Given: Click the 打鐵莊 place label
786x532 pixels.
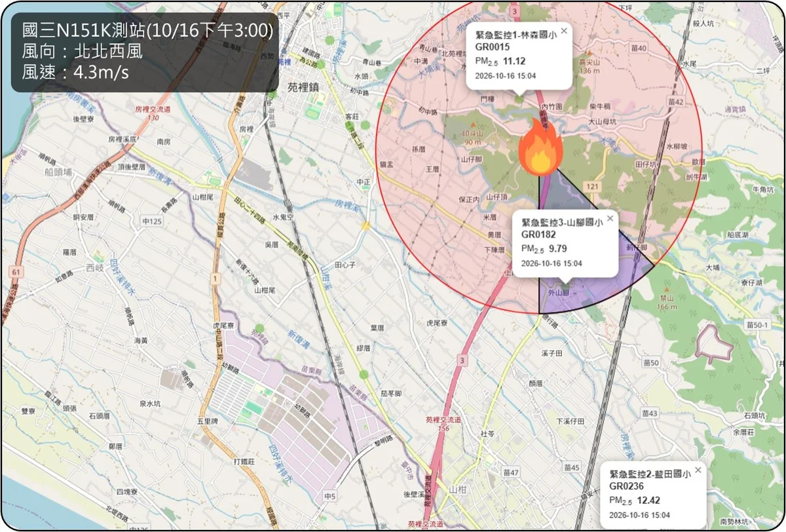Looking at the screenshot, I should pos(244,461).
